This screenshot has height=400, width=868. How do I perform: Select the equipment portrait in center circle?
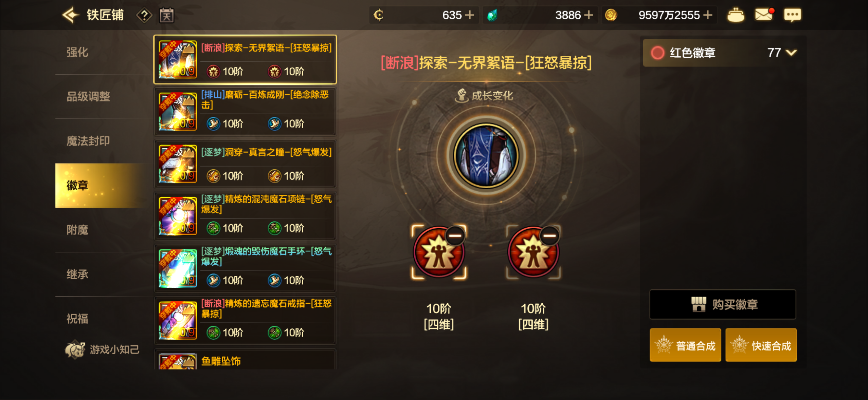(486, 155)
